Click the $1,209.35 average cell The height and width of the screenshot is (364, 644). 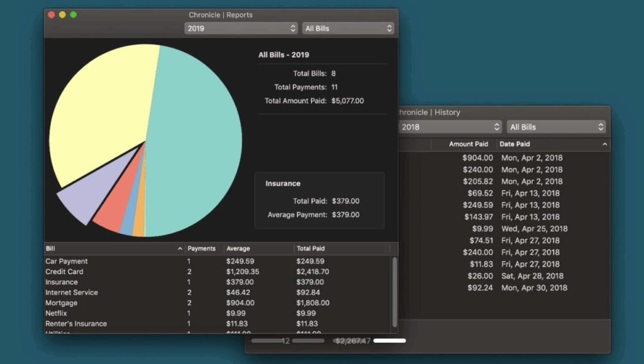[x=242, y=272]
